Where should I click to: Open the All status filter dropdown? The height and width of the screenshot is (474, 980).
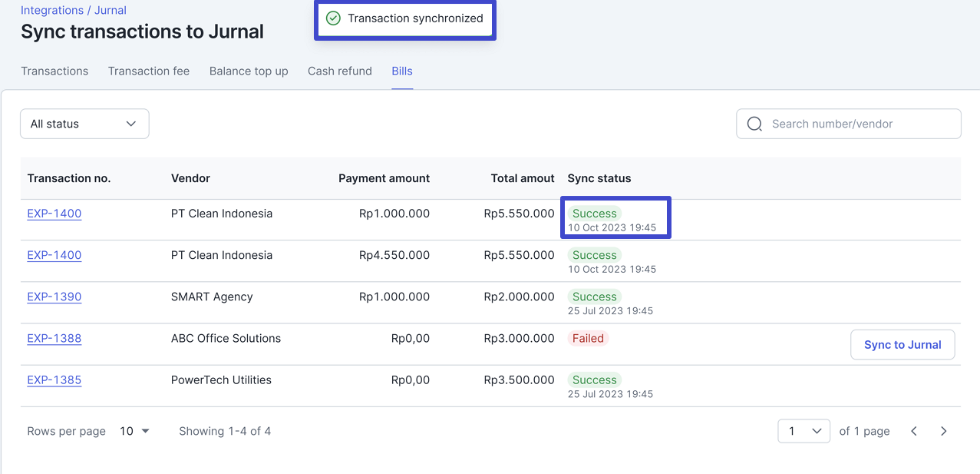coord(84,124)
